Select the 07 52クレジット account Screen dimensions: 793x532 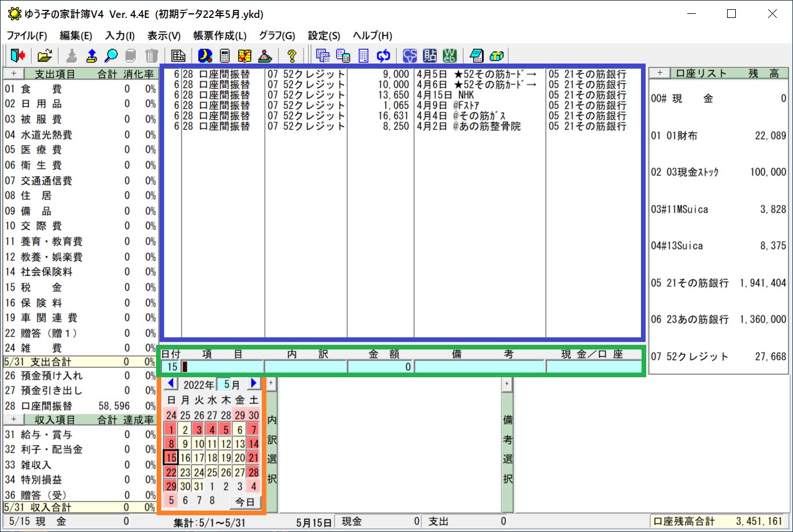(718, 357)
